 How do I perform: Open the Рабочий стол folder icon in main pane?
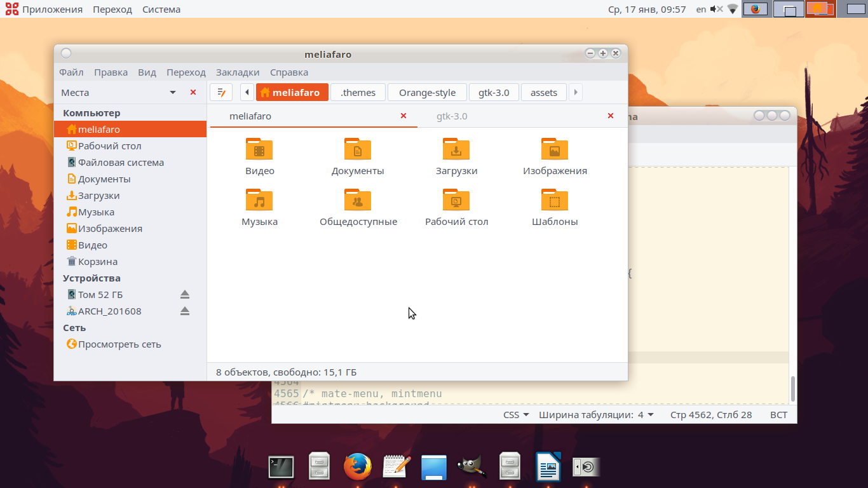point(456,200)
